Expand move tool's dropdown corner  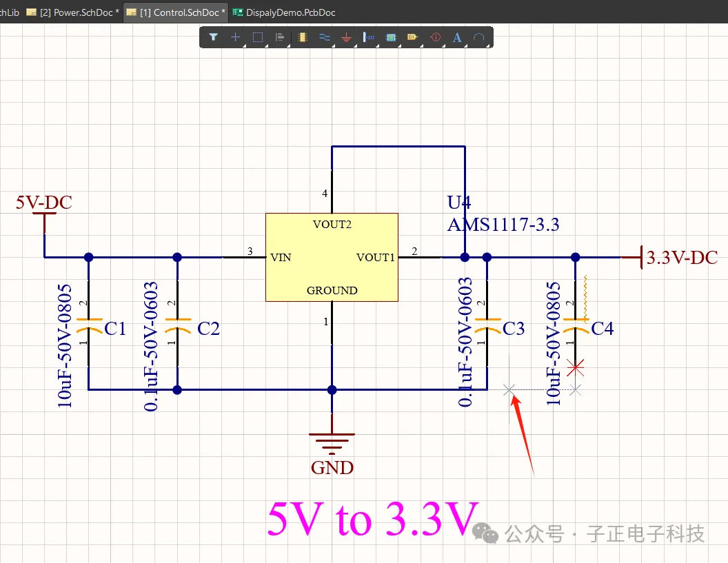pos(244,45)
